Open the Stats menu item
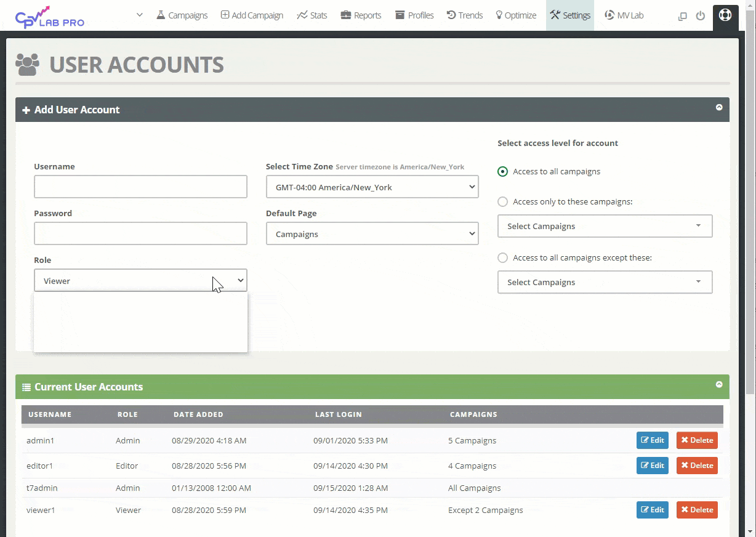756x537 pixels. pos(312,15)
